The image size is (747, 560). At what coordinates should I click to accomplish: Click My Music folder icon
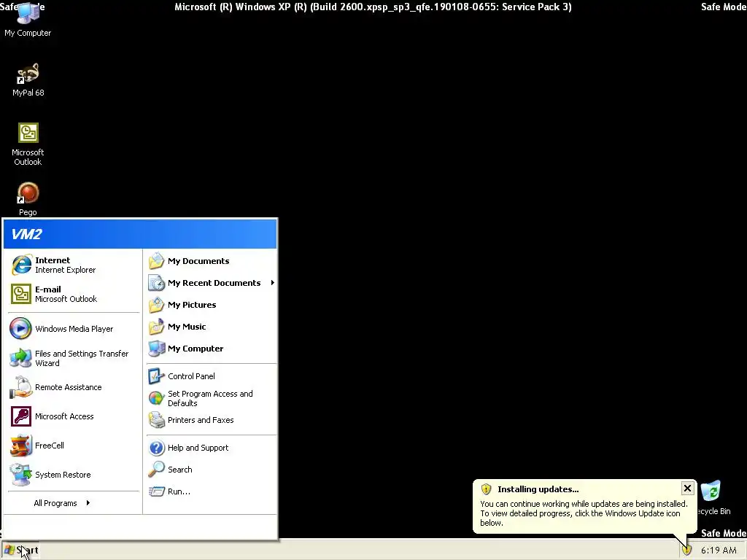pyautogui.click(x=156, y=327)
